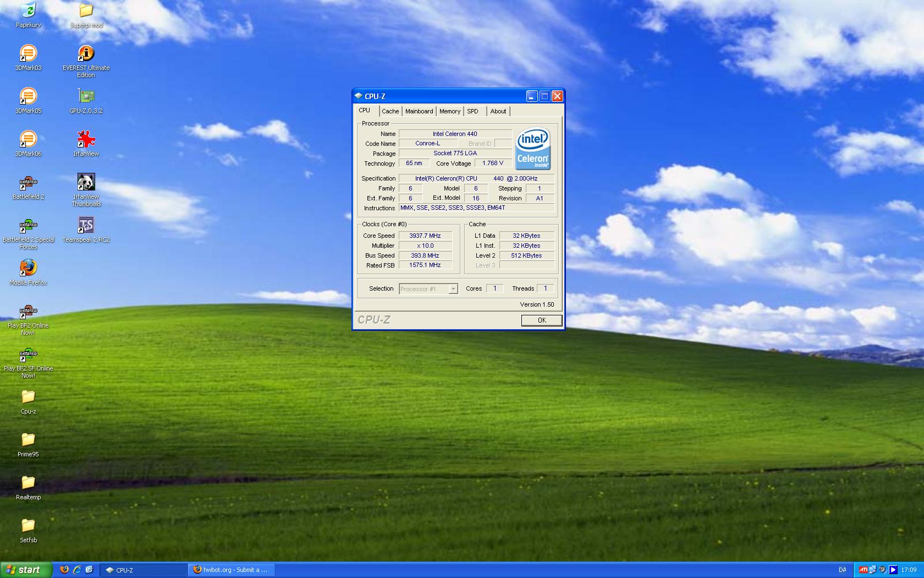
Task: Click the Code Name value Conroe-L
Action: 427,143
